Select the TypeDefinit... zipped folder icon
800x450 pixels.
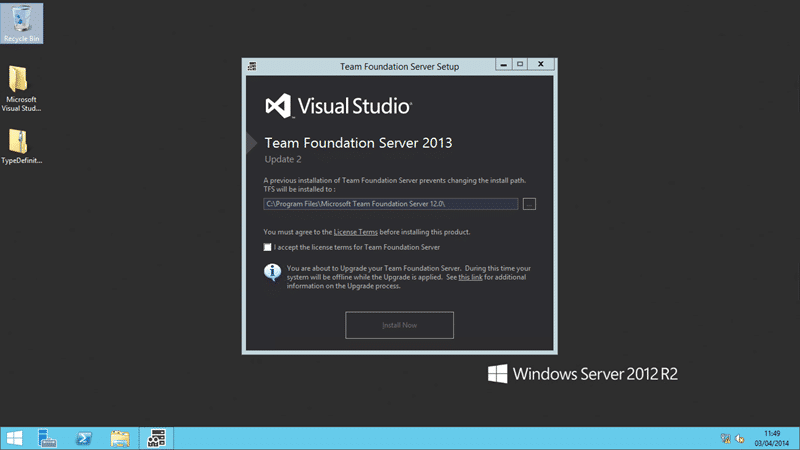(20, 146)
